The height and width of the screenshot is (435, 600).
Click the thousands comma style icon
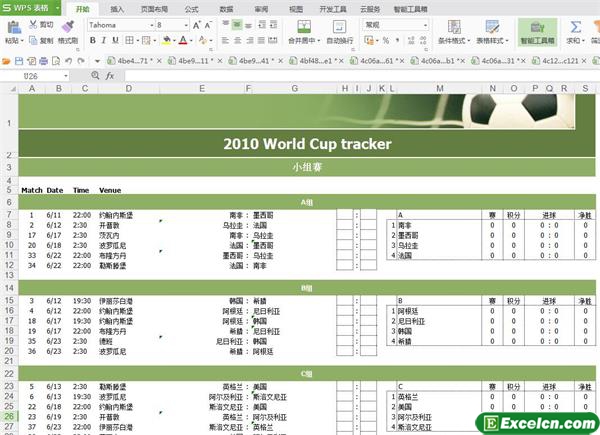398,40
